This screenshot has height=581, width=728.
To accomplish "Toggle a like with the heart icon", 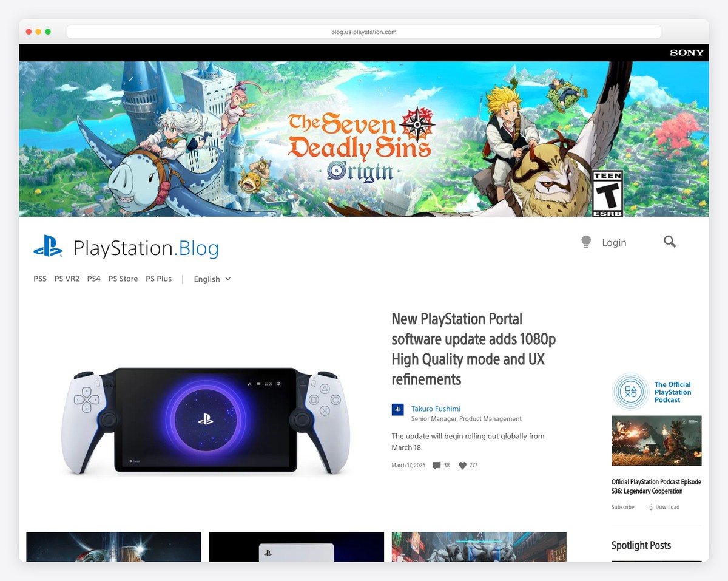I will point(462,465).
